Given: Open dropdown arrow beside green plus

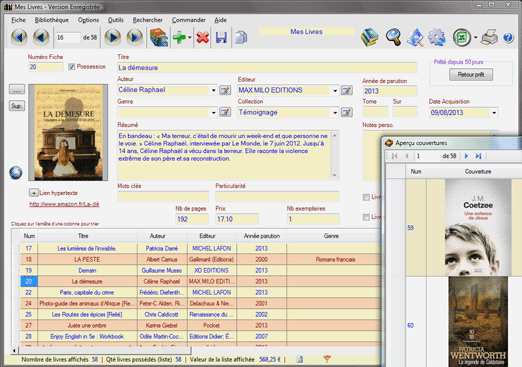Looking at the screenshot, I should [x=189, y=37].
